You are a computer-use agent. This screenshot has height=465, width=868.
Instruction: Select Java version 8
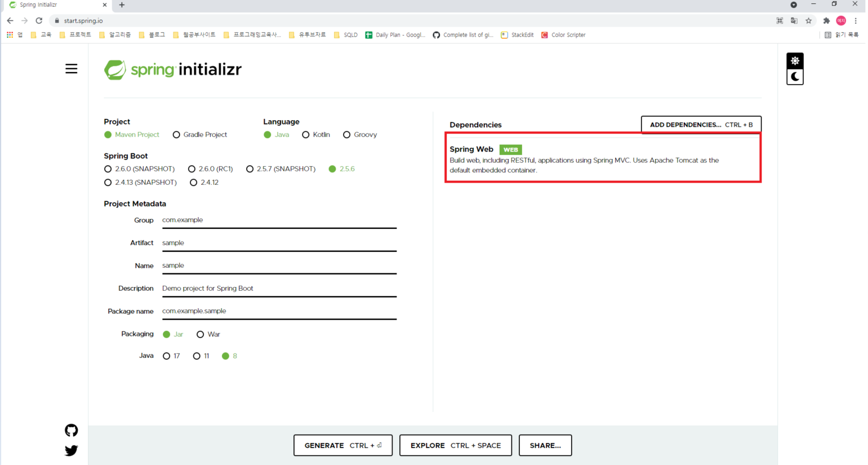[230, 356]
